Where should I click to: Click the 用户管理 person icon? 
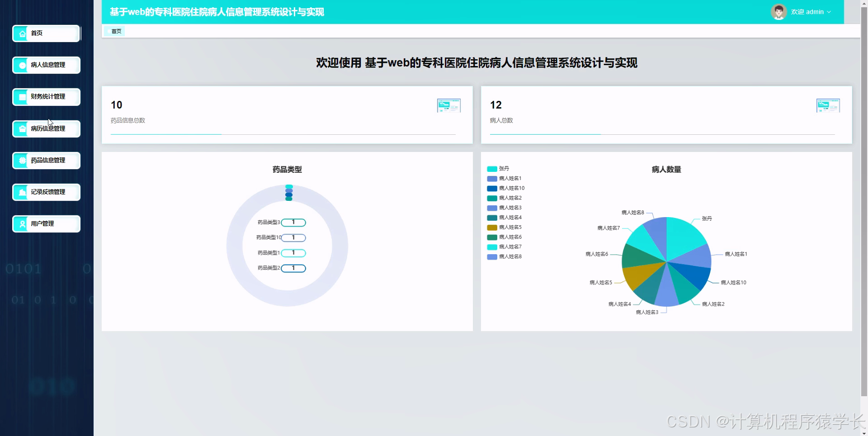pos(22,224)
